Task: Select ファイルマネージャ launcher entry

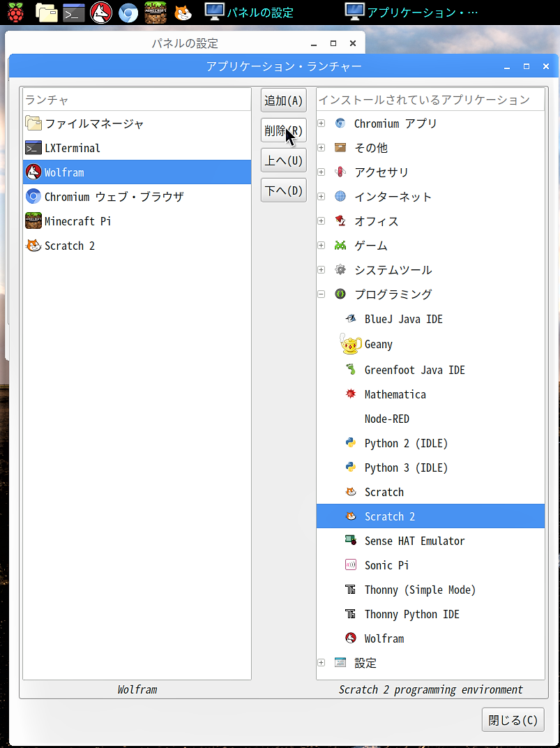Action: click(x=137, y=124)
